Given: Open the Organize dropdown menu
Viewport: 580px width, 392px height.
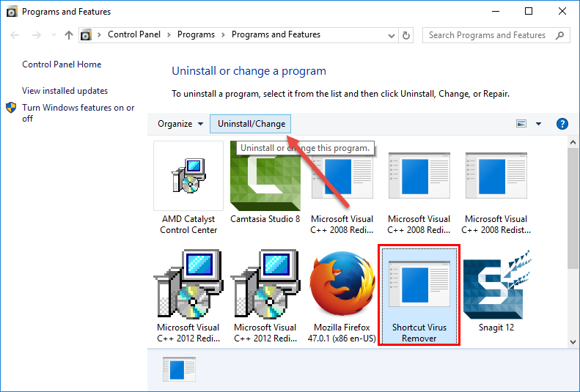Looking at the screenshot, I should [x=180, y=124].
